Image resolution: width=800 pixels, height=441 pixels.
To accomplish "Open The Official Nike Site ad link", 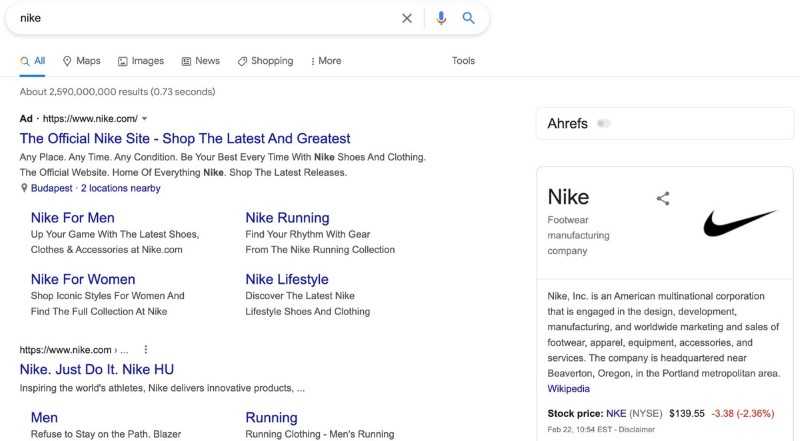I will pos(185,138).
